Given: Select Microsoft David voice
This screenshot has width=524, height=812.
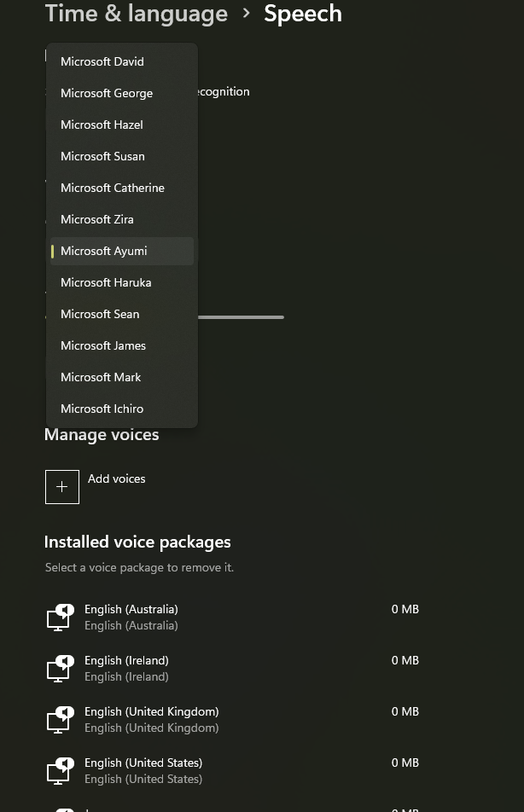Looking at the screenshot, I should [122, 61].
